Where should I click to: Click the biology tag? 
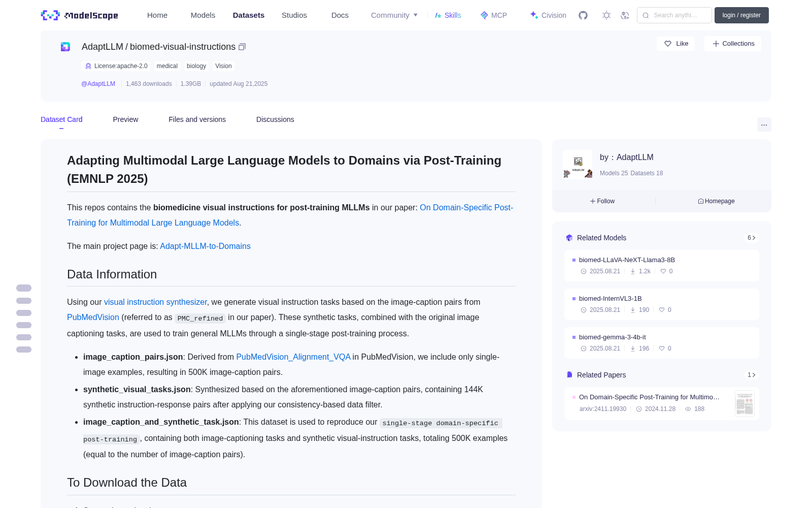point(196,66)
